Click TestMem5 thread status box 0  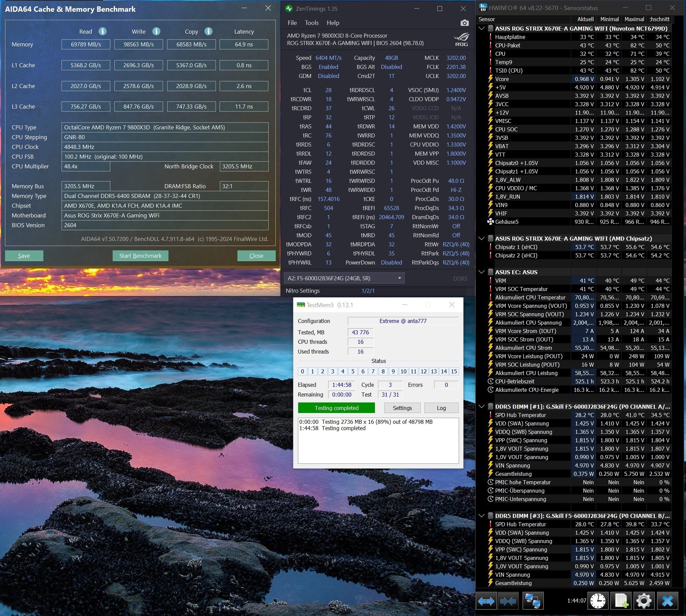point(302,371)
